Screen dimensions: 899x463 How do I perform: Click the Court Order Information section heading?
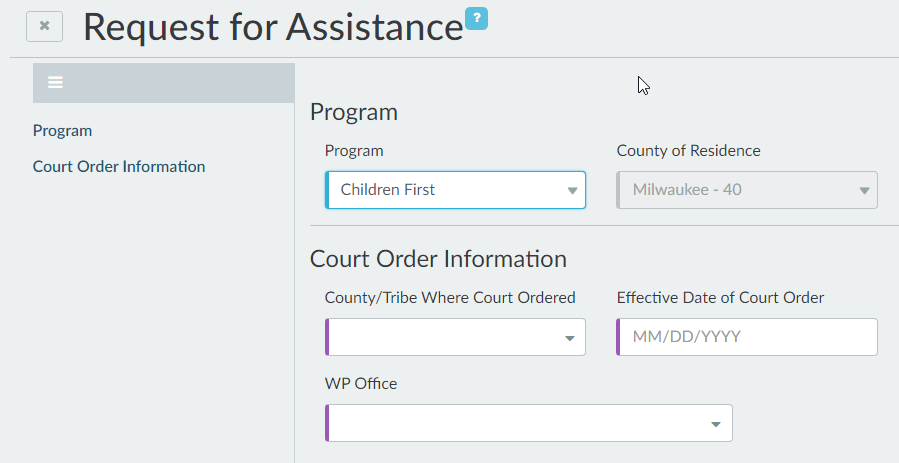(438, 259)
